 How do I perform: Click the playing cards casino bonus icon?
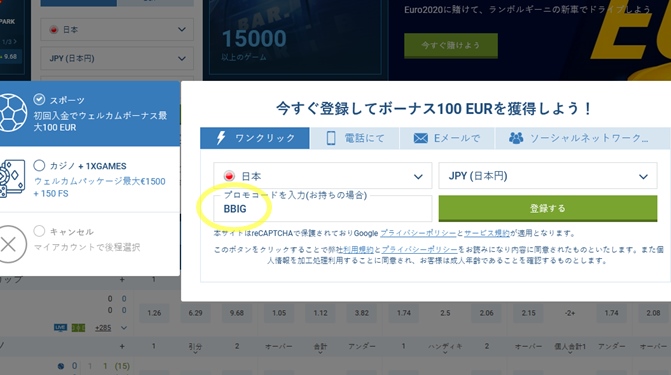[12, 179]
